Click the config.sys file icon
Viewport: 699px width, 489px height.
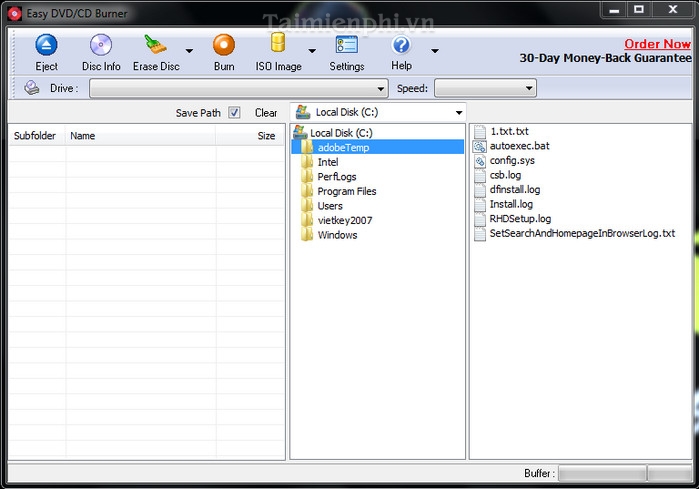(480, 161)
